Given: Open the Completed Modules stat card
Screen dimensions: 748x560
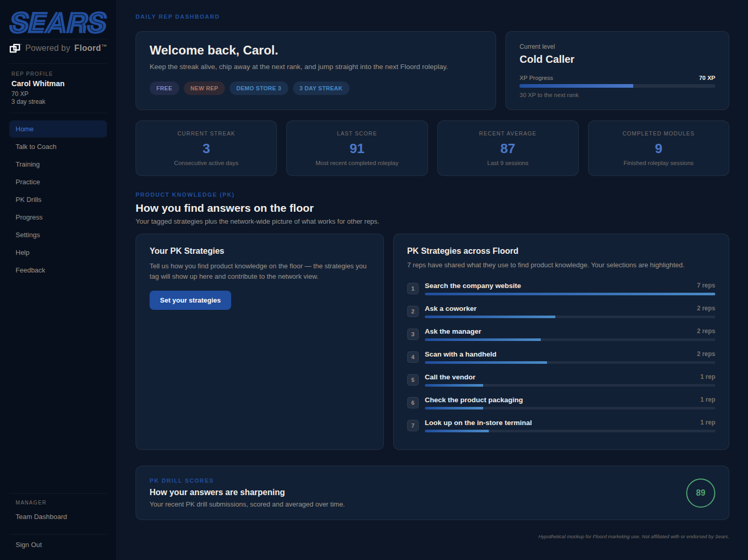Looking at the screenshot, I should click(659, 148).
